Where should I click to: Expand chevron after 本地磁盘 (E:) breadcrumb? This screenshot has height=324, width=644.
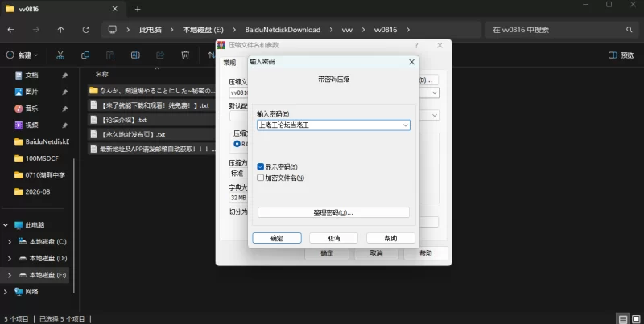234,30
